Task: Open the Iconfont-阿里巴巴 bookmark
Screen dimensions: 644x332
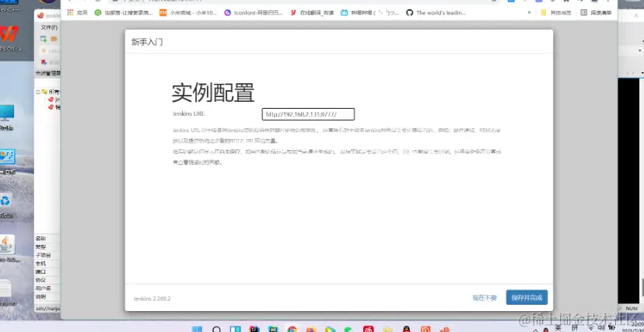Action: pos(254,12)
